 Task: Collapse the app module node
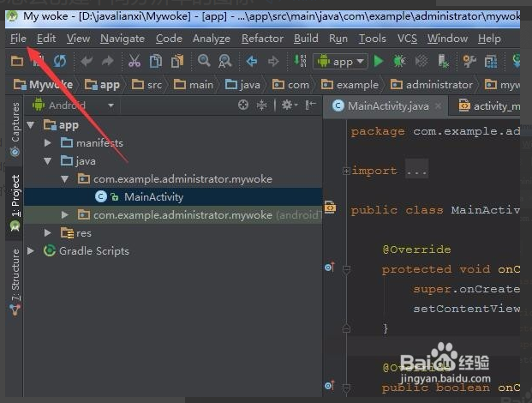31,125
